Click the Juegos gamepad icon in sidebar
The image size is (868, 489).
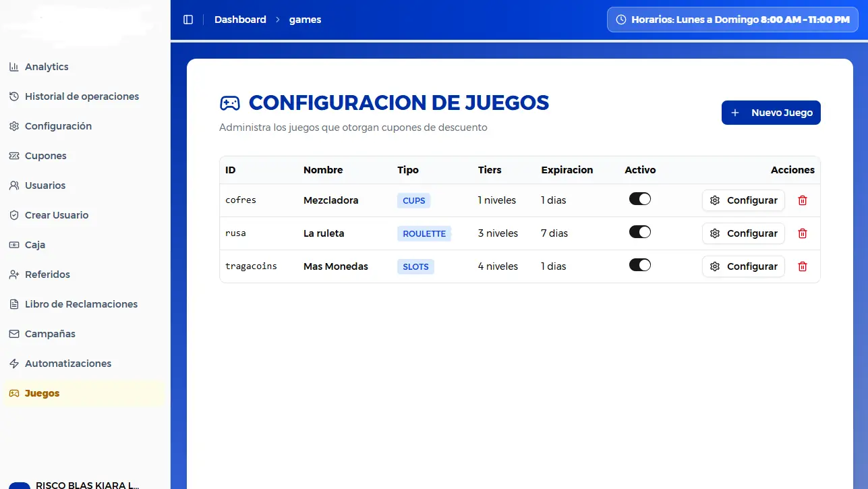13,393
